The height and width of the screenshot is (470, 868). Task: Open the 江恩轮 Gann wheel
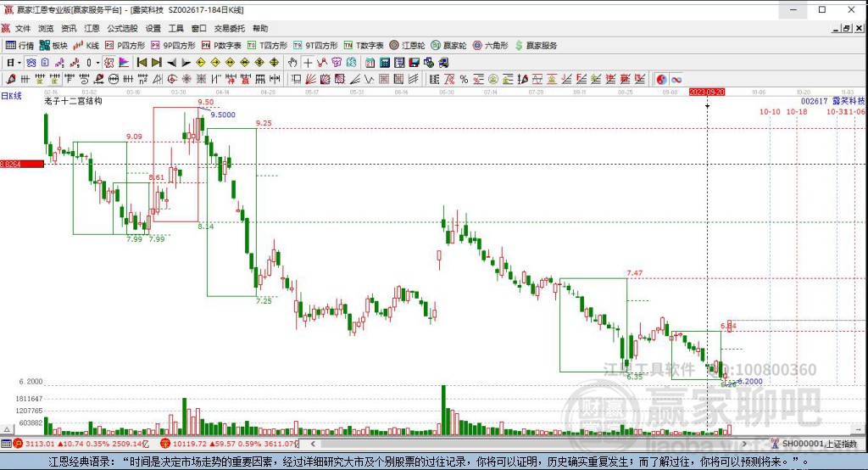tap(407, 46)
